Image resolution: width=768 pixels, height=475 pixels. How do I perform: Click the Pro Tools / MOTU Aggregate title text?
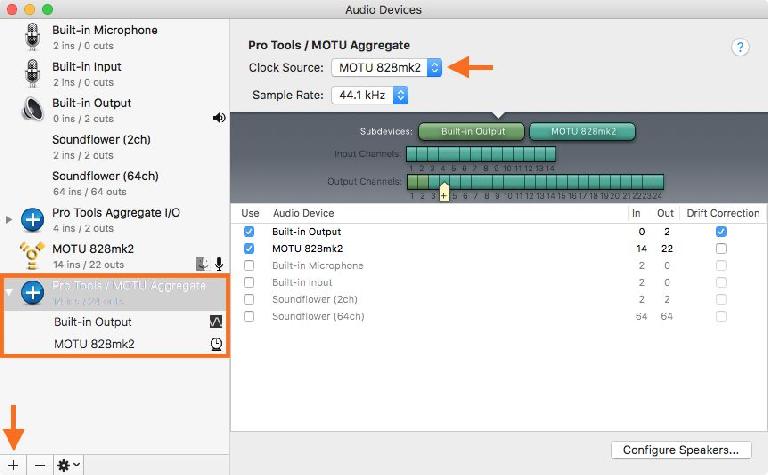[x=329, y=45]
